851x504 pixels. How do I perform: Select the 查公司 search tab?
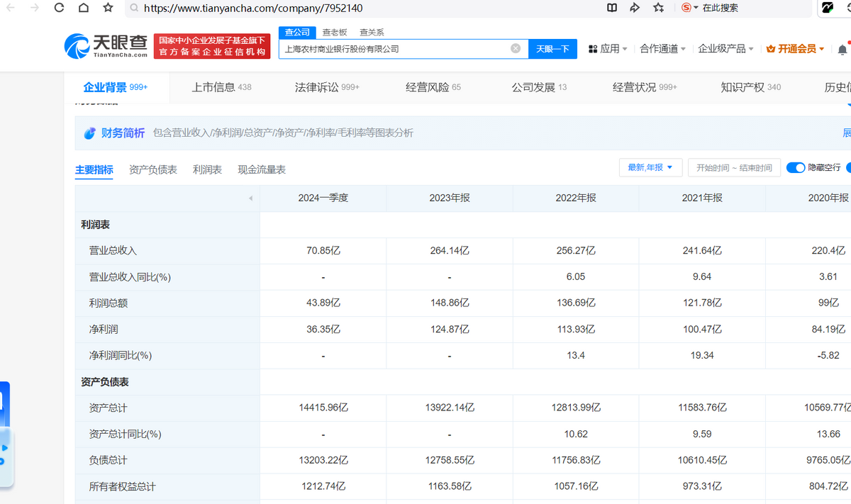point(297,32)
